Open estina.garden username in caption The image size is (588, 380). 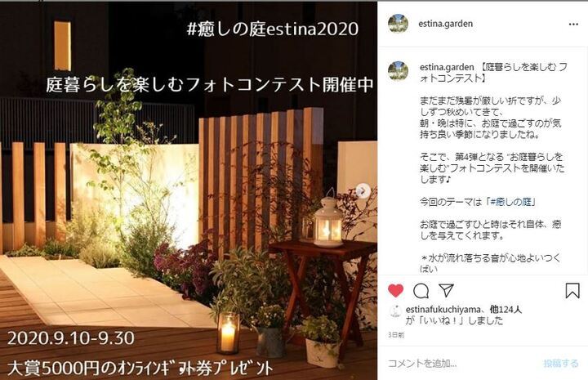[447, 67]
